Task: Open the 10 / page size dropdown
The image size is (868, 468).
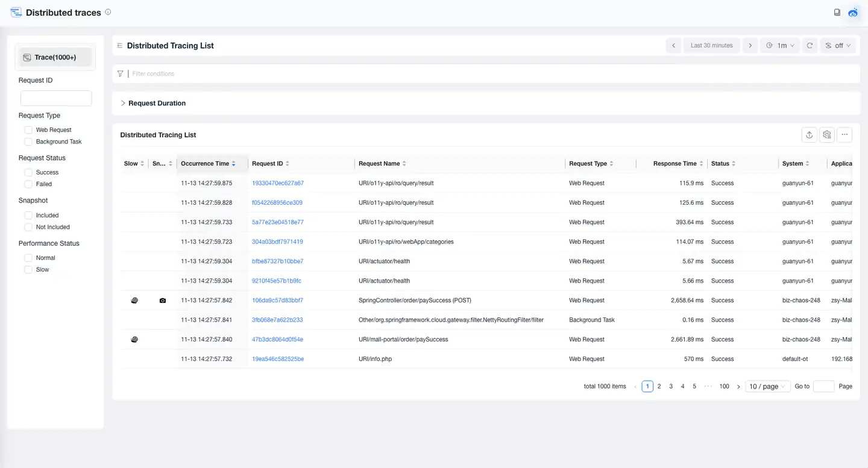Action: 767,387
